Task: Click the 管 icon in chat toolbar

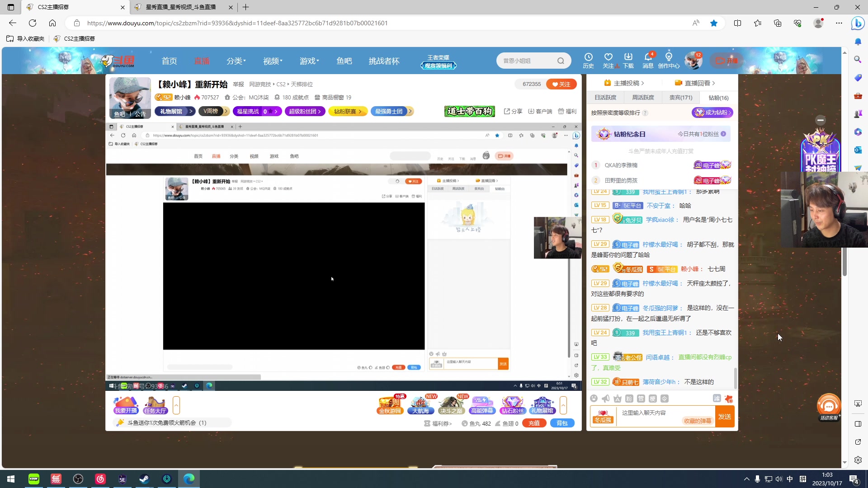Action: [641, 398]
